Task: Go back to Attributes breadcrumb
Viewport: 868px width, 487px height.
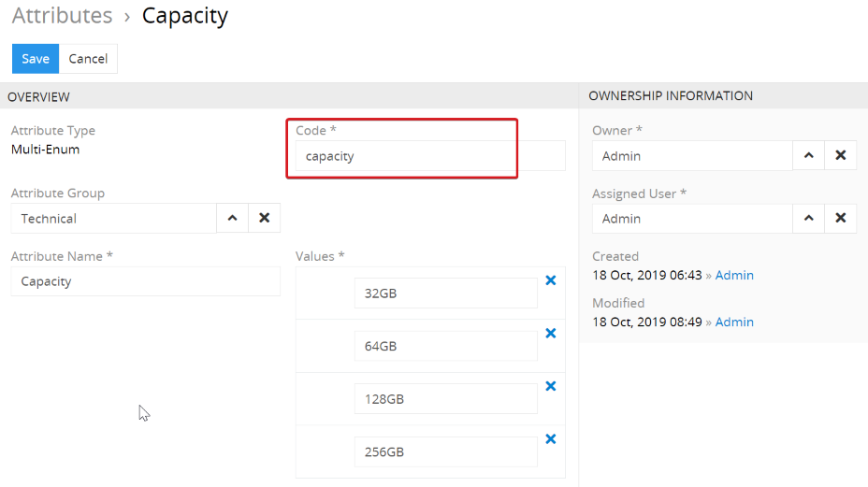Action: (62, 16)
